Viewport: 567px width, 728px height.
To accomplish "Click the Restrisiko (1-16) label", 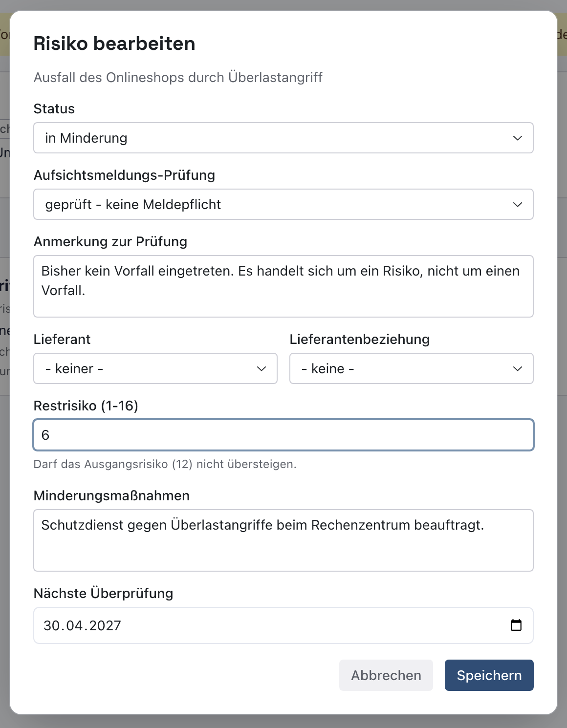I will coord(86,406).
